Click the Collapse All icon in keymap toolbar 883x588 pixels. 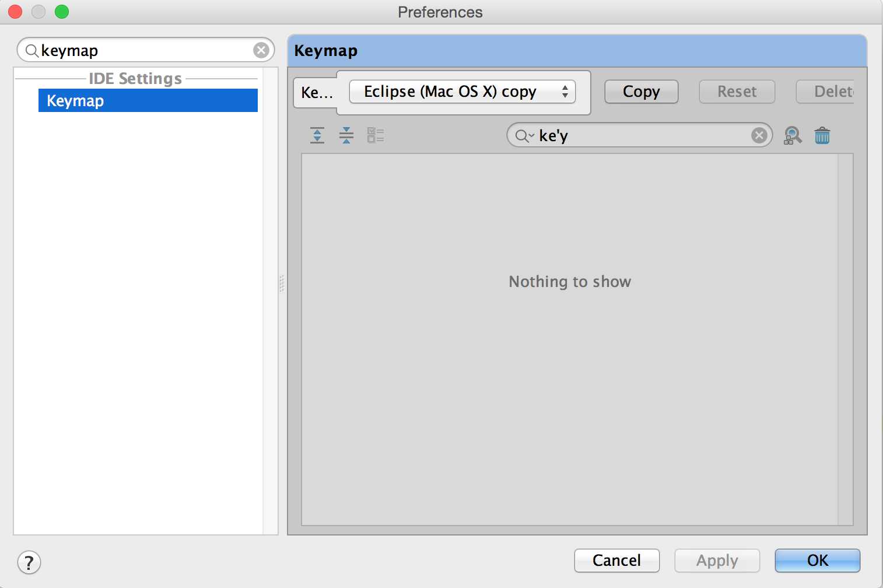(346, 135)
